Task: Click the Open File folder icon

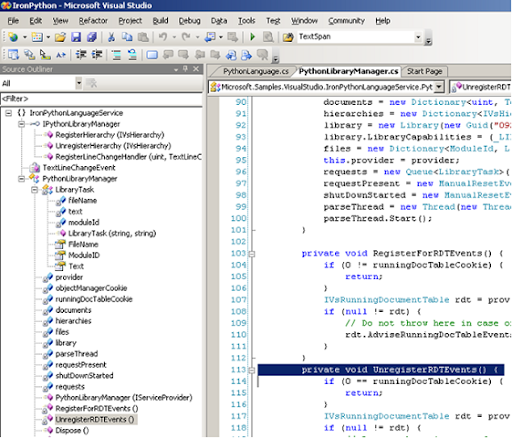Action: pos(60,37)
